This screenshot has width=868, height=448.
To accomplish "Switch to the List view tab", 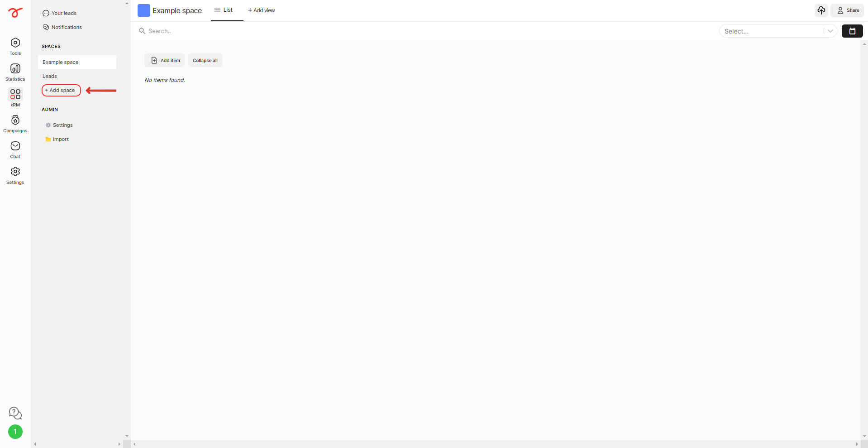I will pyautogui.click(x=227, y=10).
